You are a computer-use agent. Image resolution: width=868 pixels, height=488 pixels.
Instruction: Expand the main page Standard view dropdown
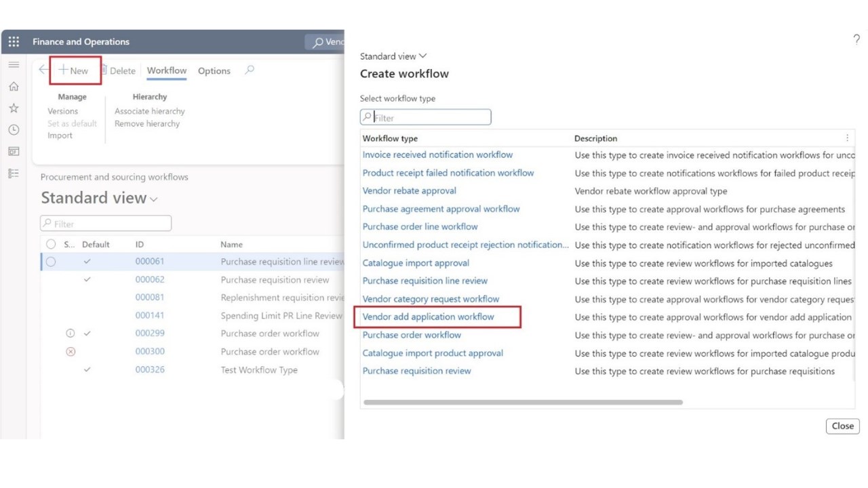100,198
